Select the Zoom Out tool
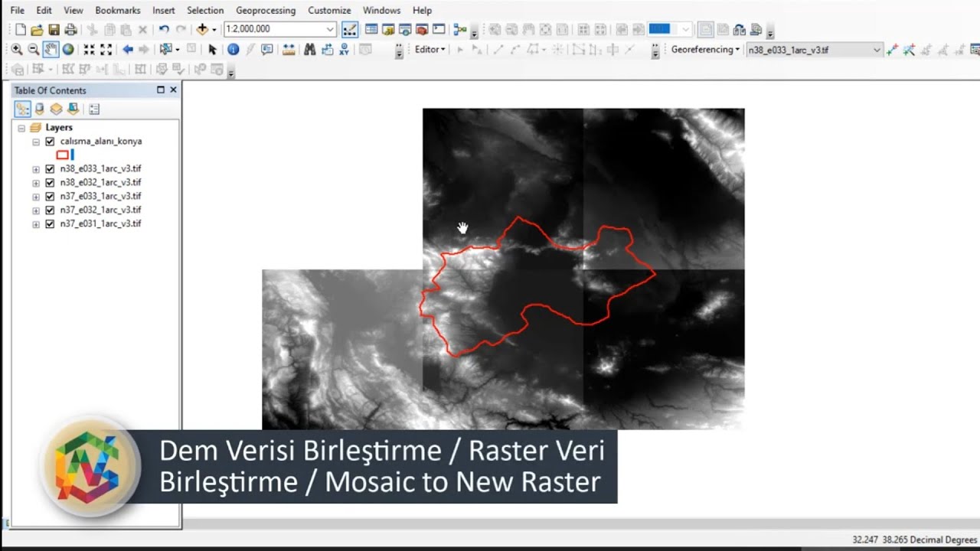980x551 pixels. pyautogui.click(x=34, y=49)
